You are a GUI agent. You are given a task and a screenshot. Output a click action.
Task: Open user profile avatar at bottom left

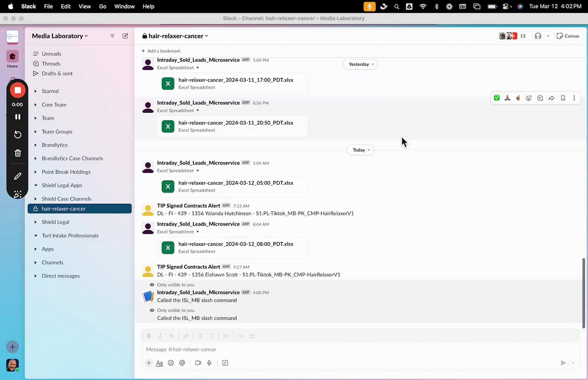[12, 365]
